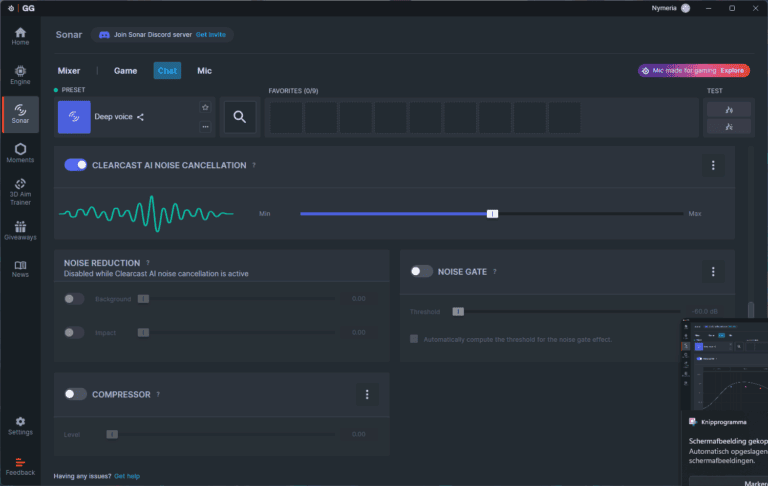Enable the Noise Gate toggle
768x486 pixels.
pyautogui.click(x=421, y=271)
